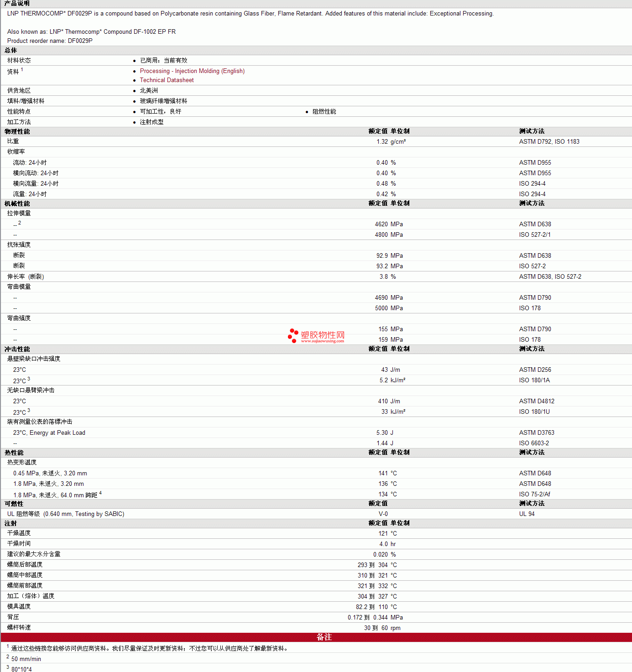Viewport: 632px width, 672px height.
Task: Click the ISO 180/1A test method
Action: click(x=534, y=380)
